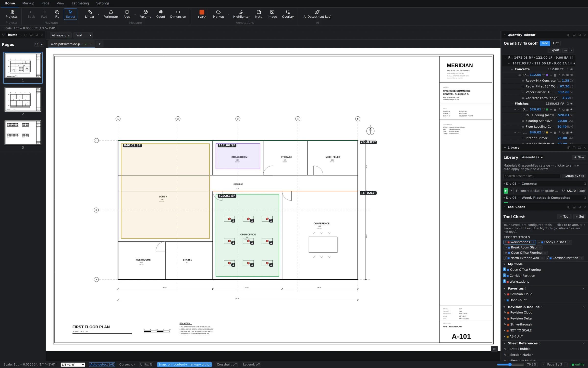Toggle visibility of Concrete group
Viewport: 588px width, 368px height.
point(572,69)
